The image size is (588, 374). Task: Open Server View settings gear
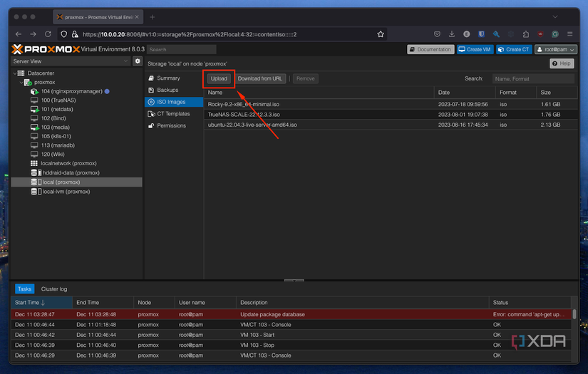click(138, 61)
